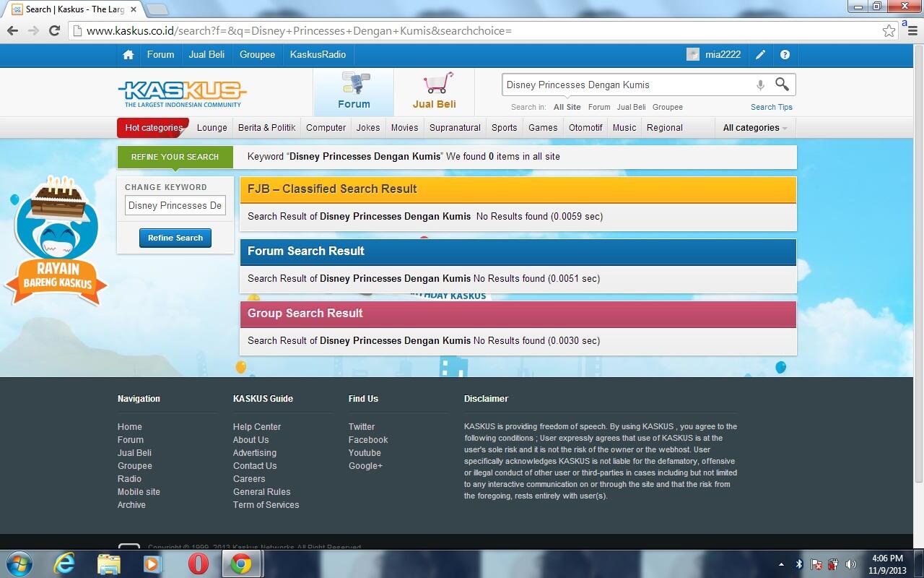This screenshot has width=924, height=578.
Task: Open volume speaker icon in tray
Action: click(x=851, y=564)
